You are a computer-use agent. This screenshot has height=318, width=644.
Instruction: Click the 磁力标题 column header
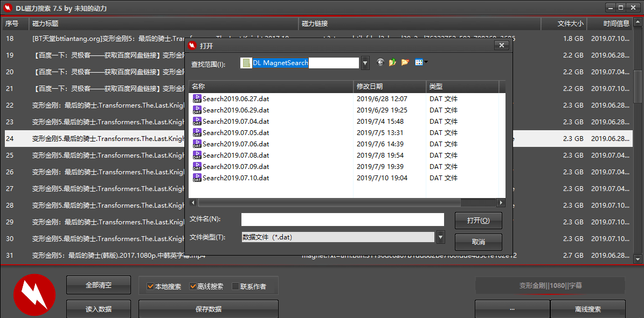[164, 24]
